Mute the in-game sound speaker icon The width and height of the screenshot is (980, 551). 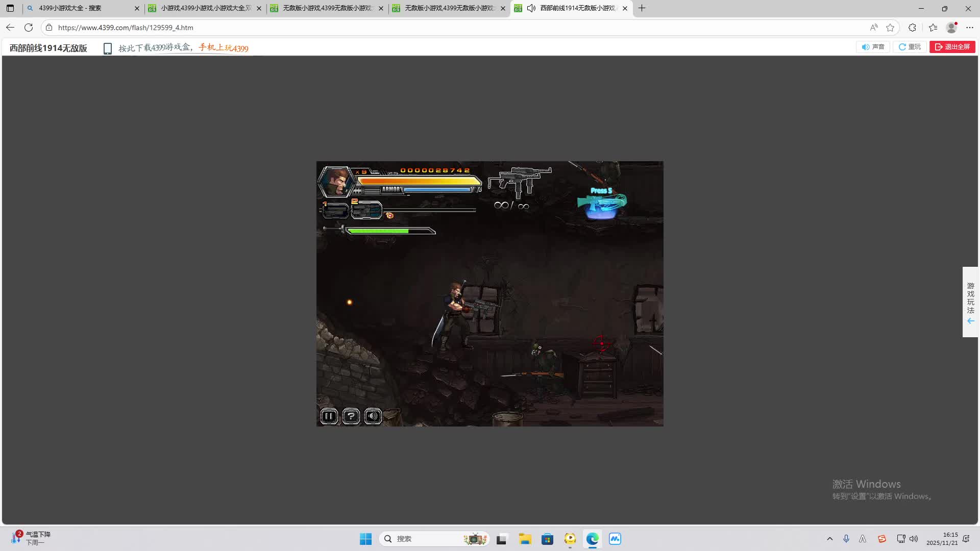pyautogui.click(x=373, y=416)
